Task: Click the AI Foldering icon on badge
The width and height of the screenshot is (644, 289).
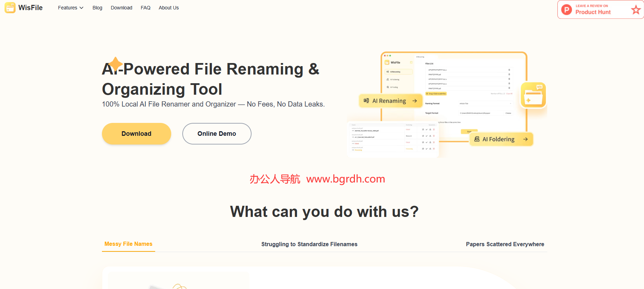Action: click(477, 139)
